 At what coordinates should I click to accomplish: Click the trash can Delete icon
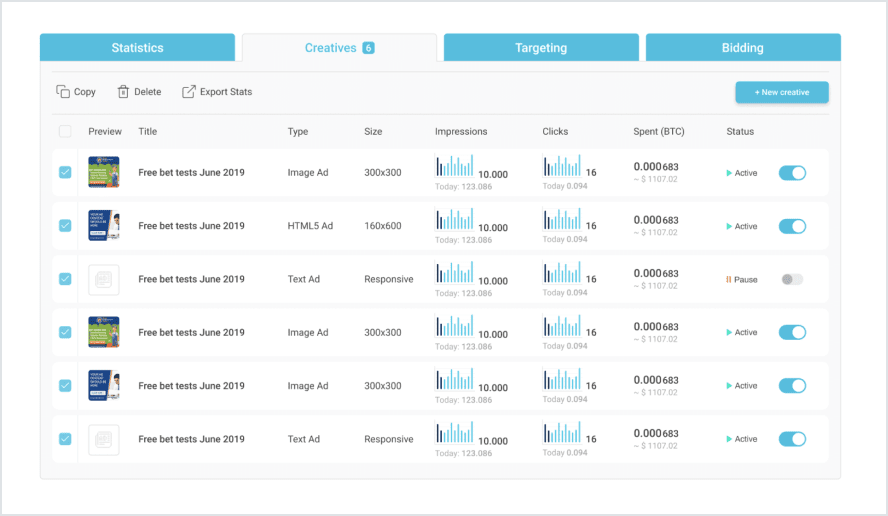pos(123,91)
